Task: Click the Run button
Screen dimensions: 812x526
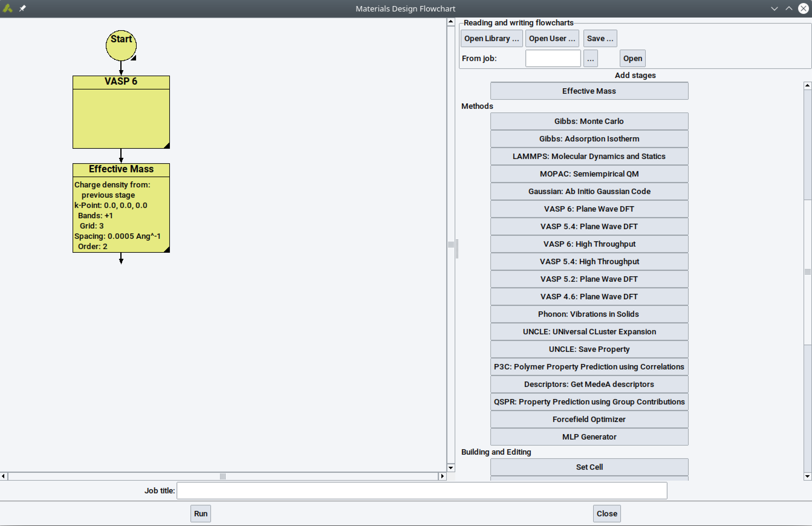Action: pyautogui.click(x=201, y=513)
